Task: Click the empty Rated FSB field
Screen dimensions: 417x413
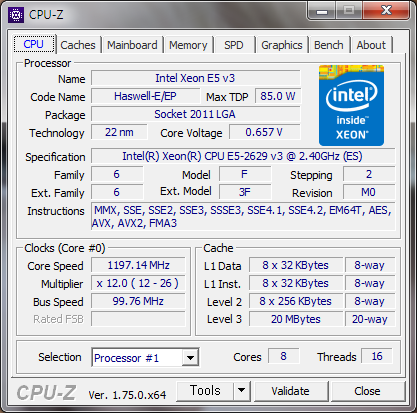Action: pyautogui.click(x=138, y=319)
